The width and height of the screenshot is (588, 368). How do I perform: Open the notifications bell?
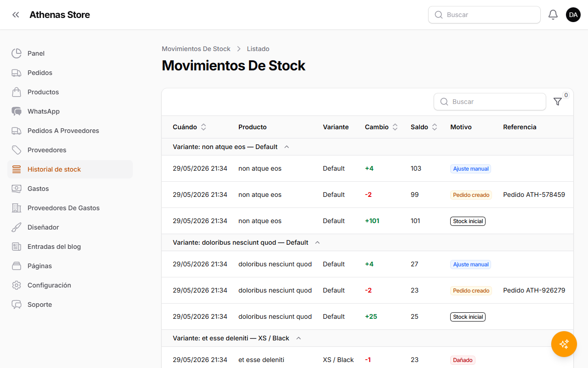[x=553, y=15]
